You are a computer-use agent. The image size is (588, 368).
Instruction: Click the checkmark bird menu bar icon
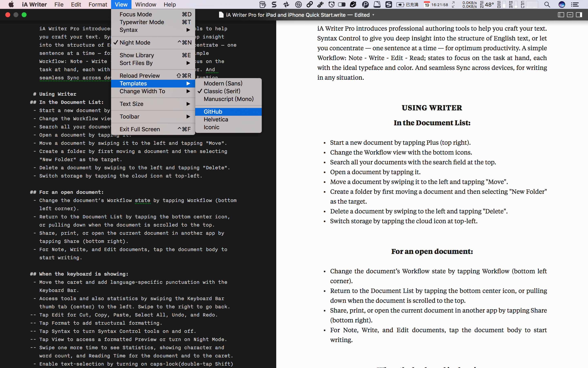click(353, 4)
